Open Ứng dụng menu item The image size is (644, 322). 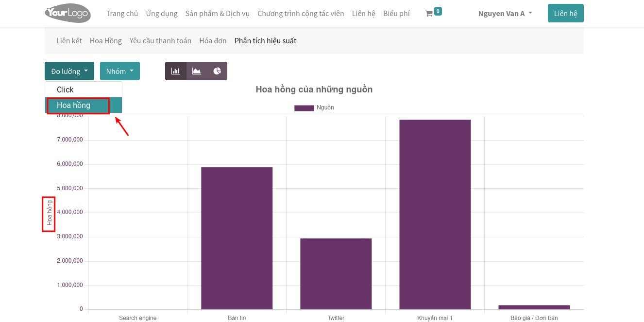pyautogui.click(x=162, y=14)
